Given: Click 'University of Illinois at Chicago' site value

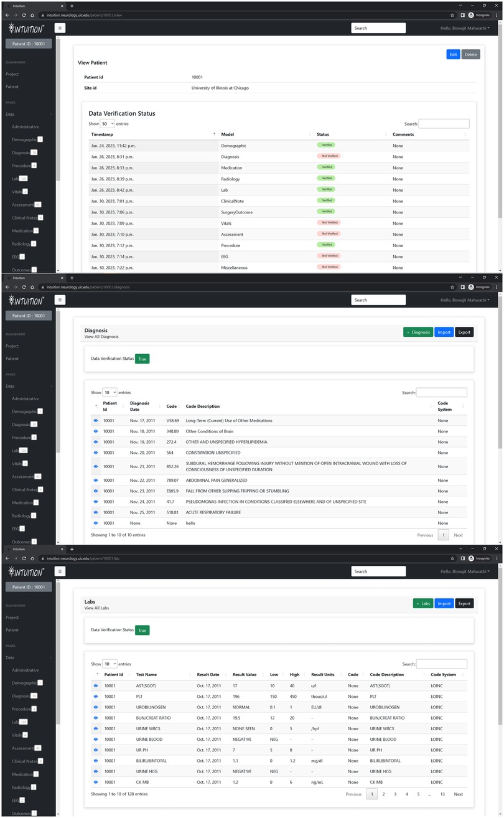Looking at the screenshot, I should 220,88.
